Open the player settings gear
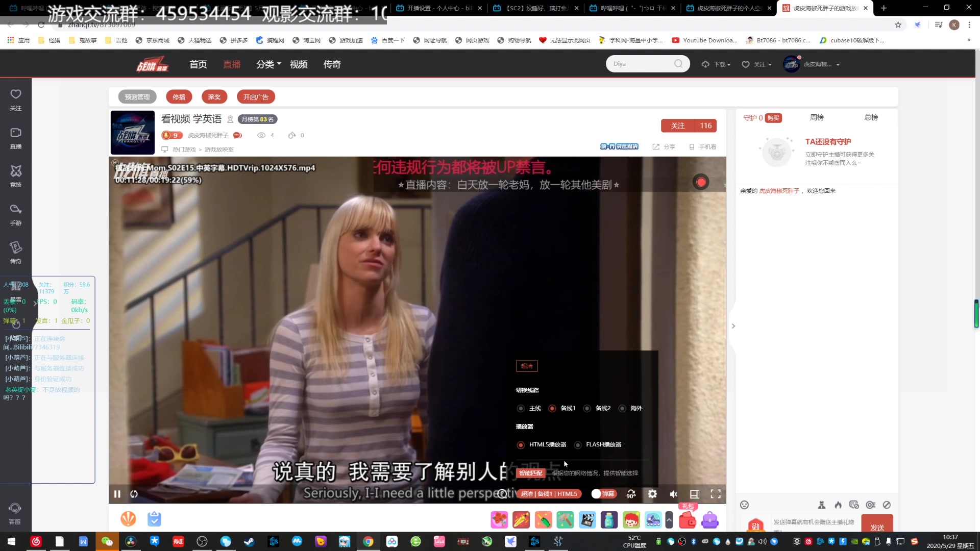 click(x=652, y=494)
